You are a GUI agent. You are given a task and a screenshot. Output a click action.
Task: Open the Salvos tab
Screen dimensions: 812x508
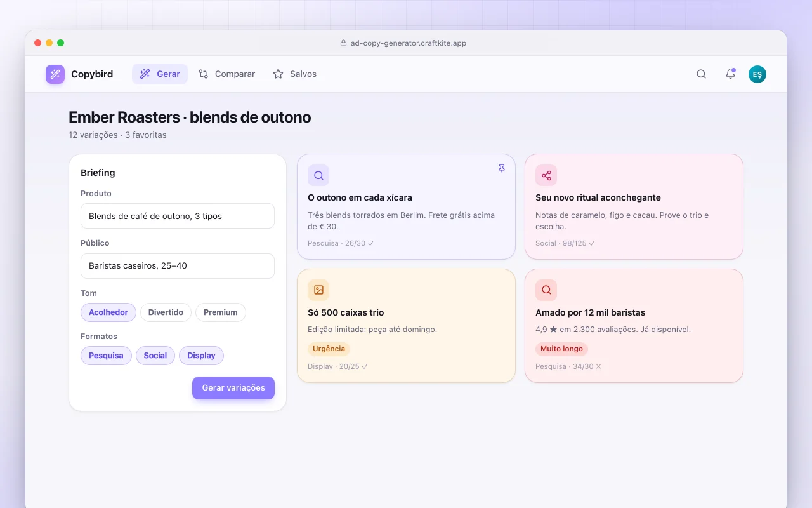(x=294, y=74)
